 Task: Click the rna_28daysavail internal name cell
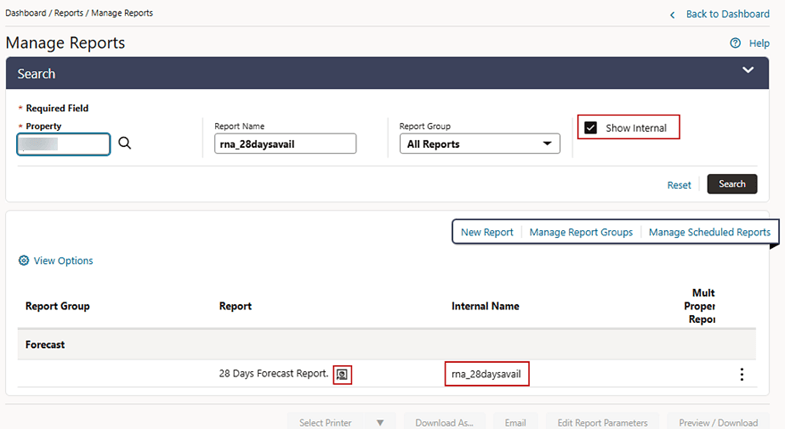tap(486, 374)
